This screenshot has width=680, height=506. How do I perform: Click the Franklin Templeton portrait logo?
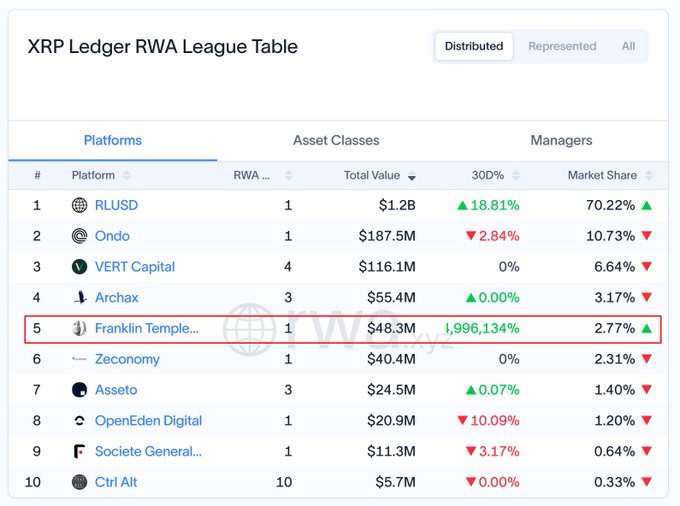click(x=79, y=328)
